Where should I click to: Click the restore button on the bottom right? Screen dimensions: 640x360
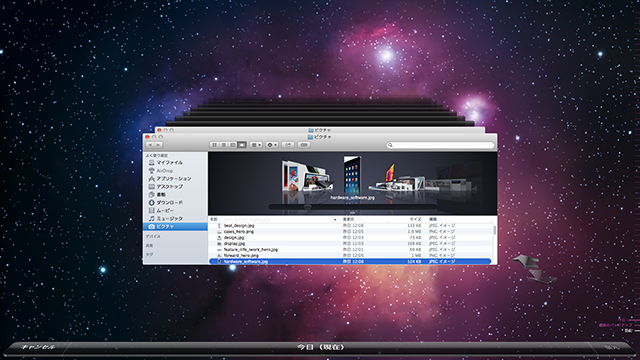coord(611,347)
